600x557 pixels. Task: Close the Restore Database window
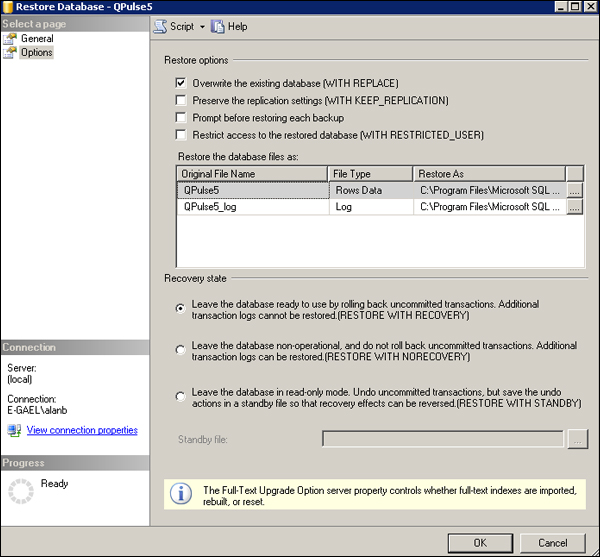590,7
